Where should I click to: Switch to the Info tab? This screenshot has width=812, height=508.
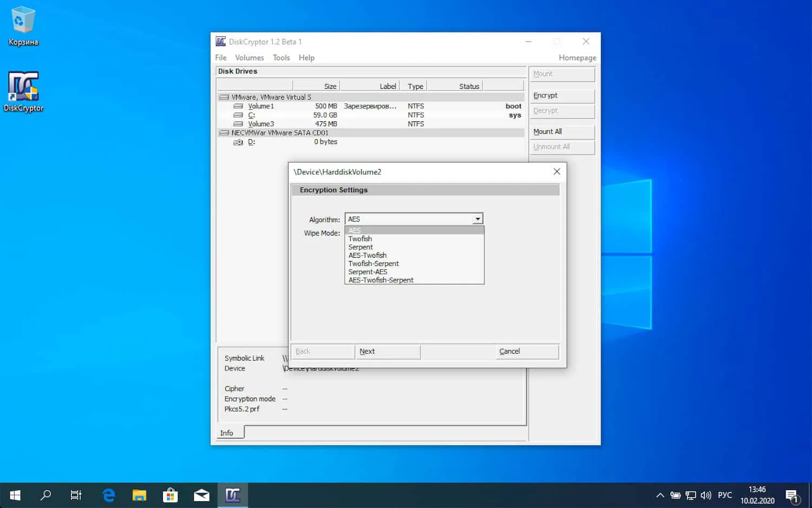pos(228,432)
